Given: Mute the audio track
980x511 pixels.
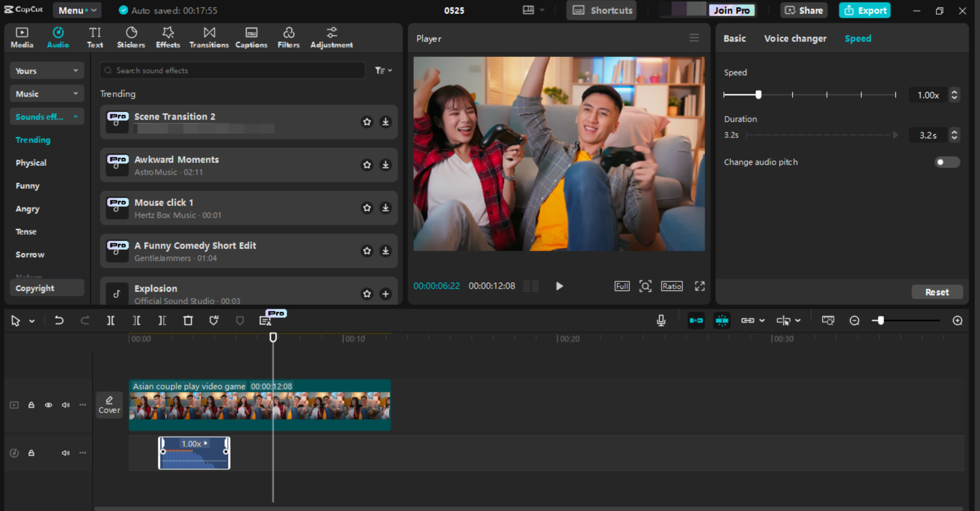Looking at the screenshot, I should (66, 453).
